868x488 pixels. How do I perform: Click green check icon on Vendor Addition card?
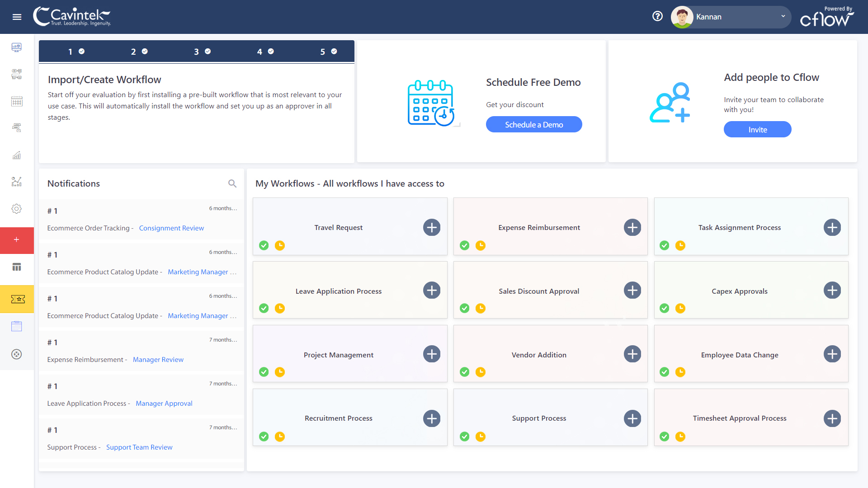(x=464, y=372)
